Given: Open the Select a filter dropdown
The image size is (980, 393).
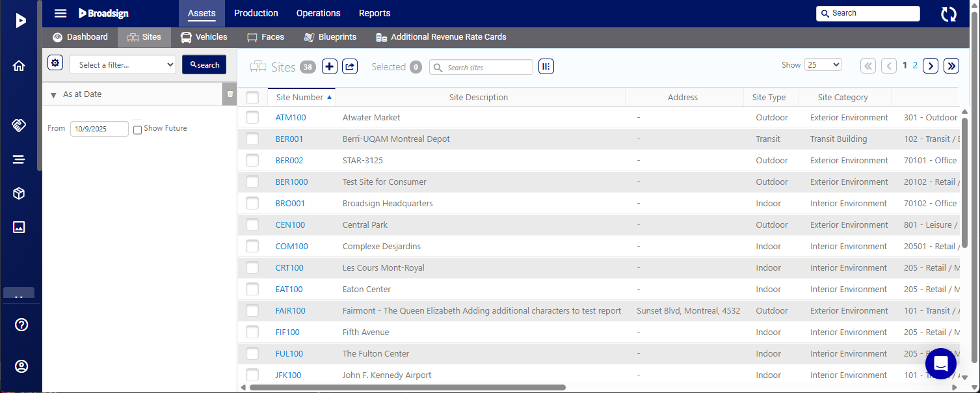Looking at the screenshot, I should (123, 64).
